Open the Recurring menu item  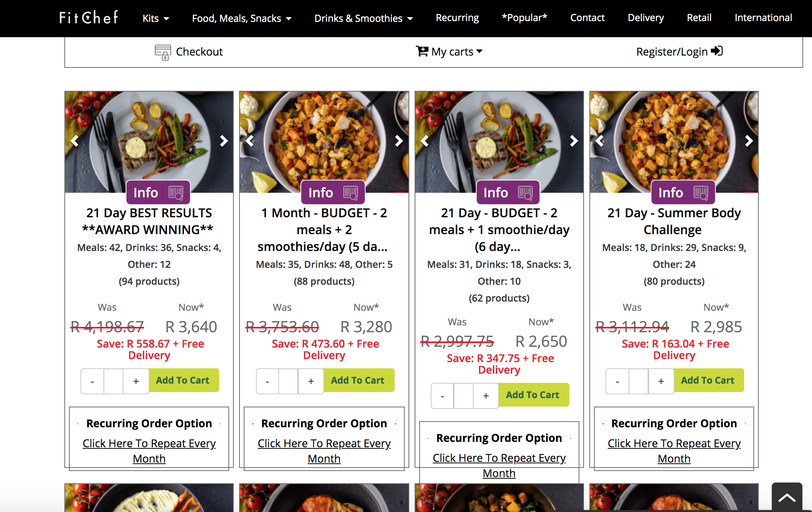[457, 18]
